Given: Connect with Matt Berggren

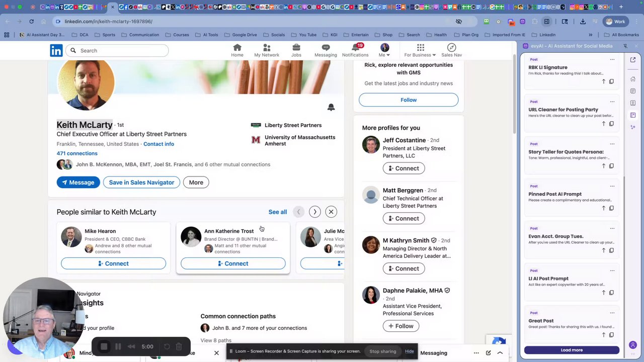Looking at the screenshot, I should click(404, 218).
